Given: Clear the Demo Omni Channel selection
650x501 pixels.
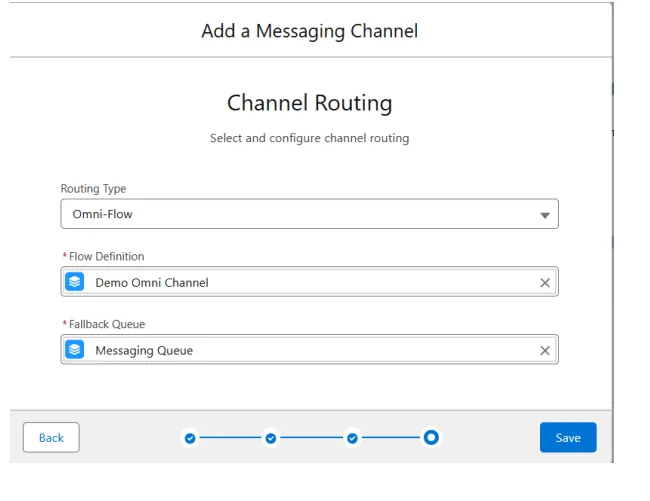Looking at the screenshot, I should point(545,283).
